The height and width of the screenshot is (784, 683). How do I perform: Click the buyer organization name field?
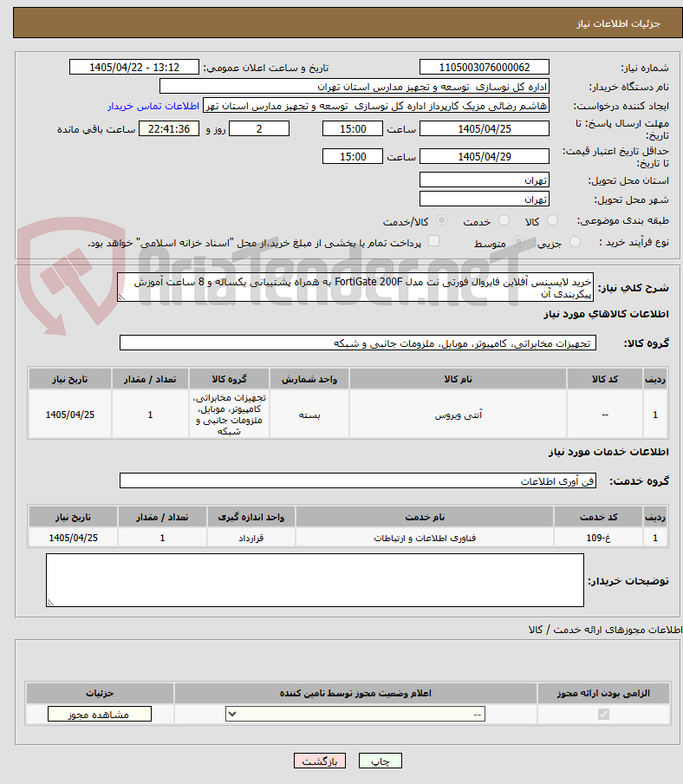(x=355, y=87)
